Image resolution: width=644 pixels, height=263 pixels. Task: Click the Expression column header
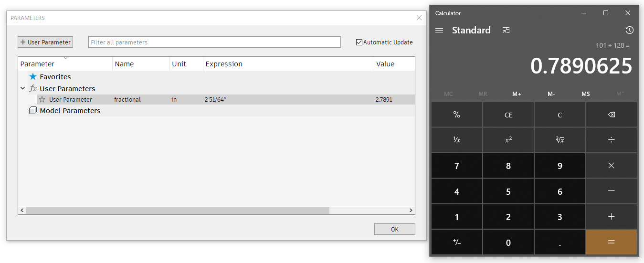288,64
